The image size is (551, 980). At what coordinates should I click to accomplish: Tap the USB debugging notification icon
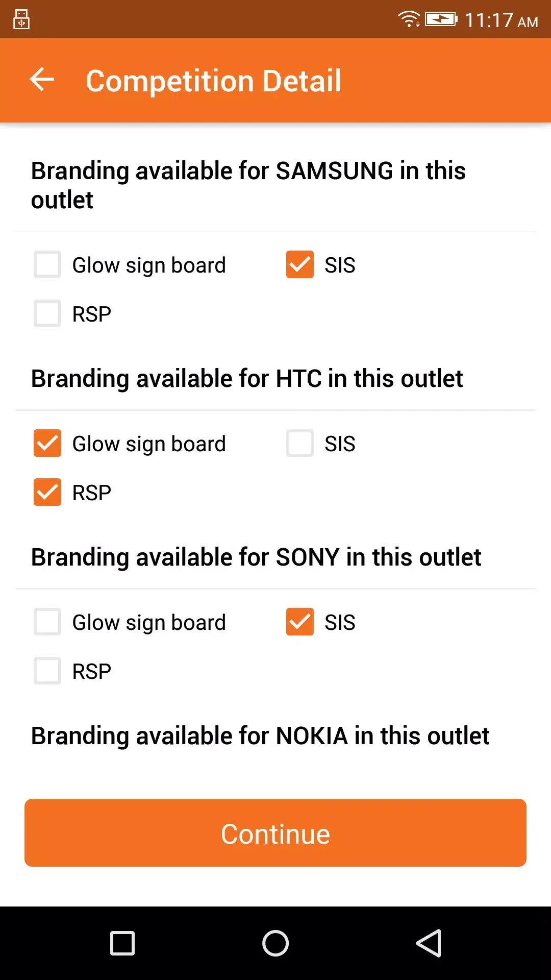(21, 19)
